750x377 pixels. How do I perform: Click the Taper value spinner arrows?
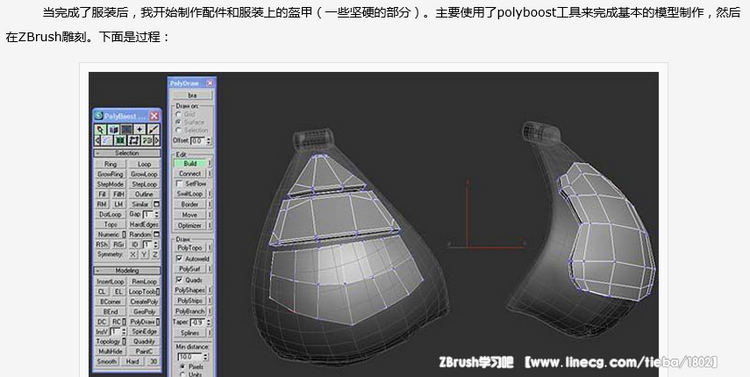(x=209, y=322)
